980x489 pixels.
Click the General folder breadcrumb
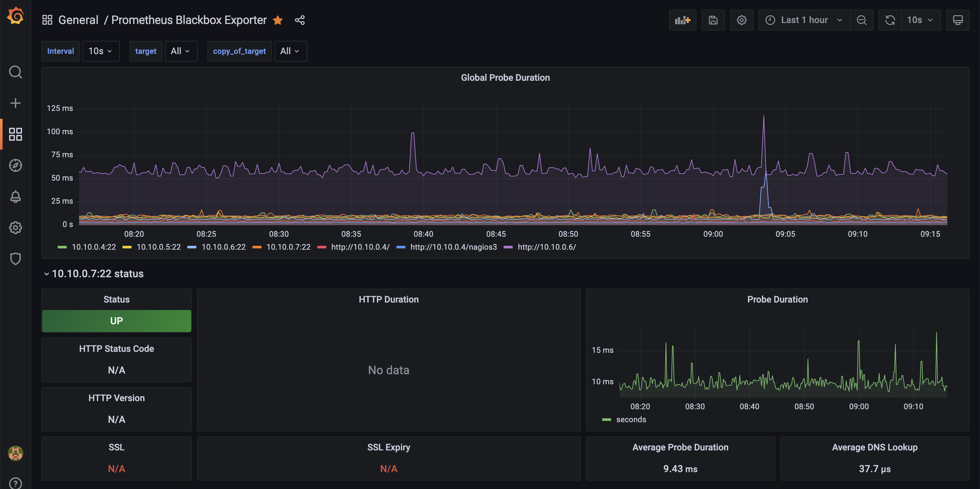coord(78,20)
